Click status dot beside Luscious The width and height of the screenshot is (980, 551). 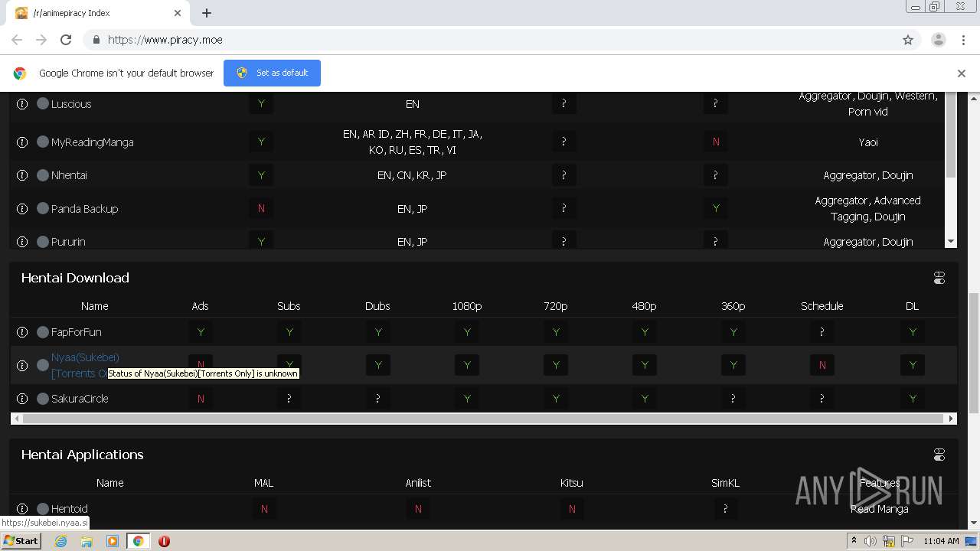[x=43, y=104]
